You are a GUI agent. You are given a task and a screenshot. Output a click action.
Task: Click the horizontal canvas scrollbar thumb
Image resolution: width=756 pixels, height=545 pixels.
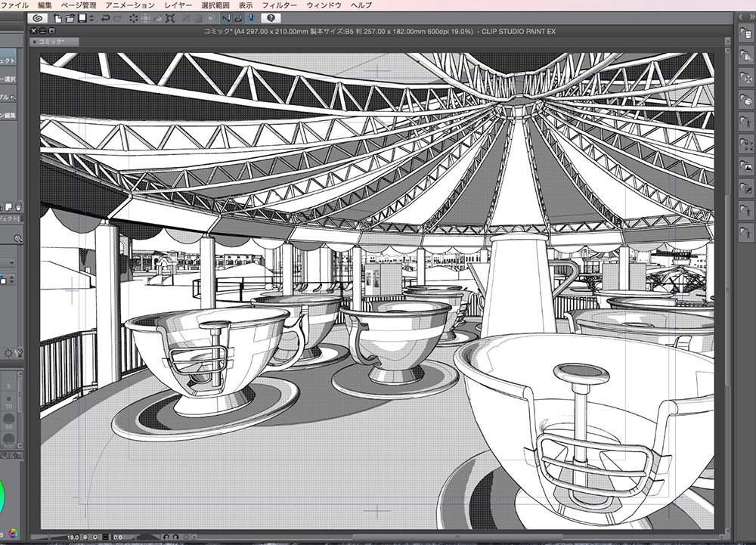tap(457, 537)
